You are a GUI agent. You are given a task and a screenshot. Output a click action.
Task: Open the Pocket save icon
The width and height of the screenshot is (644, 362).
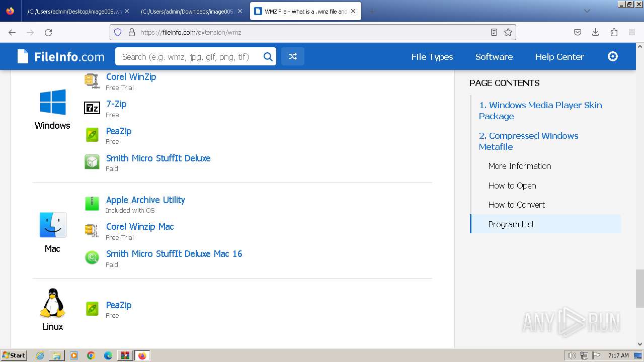578,32
